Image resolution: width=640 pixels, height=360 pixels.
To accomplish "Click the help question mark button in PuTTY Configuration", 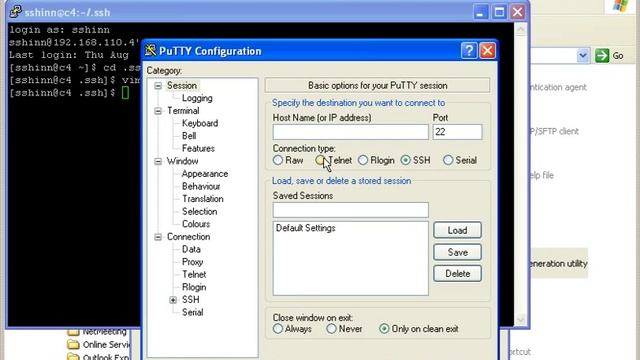I will (x=469, y=51).
